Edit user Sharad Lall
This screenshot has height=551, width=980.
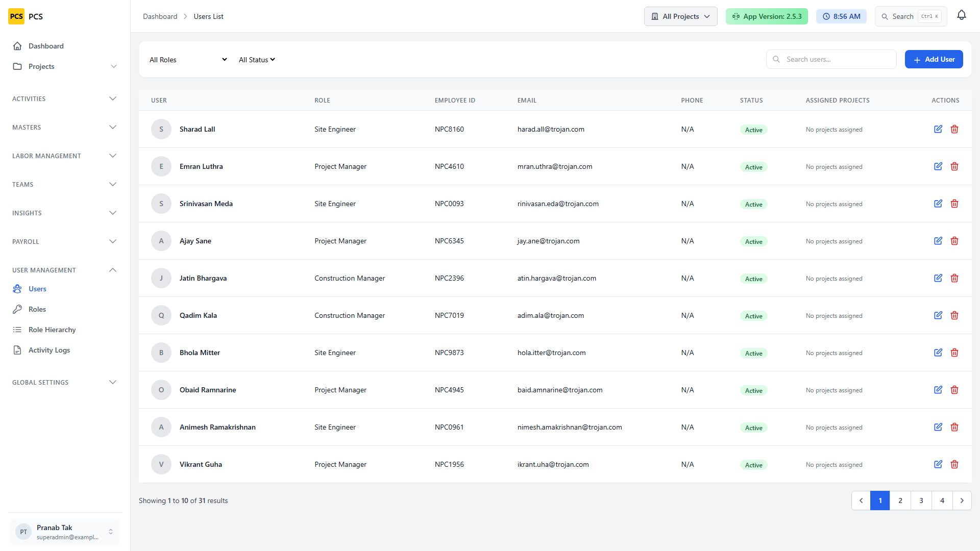[x=938, y=129]
